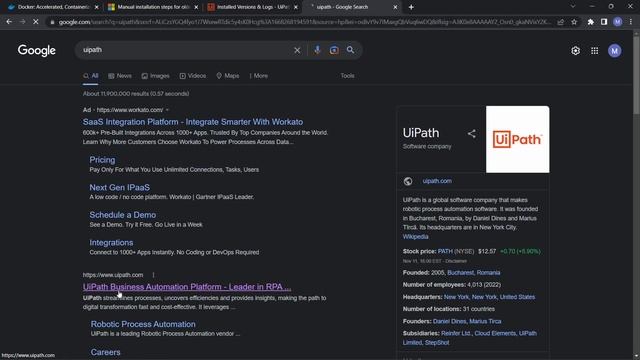Open the Cloud Elements subsidiary link

[x=495, y=333]
